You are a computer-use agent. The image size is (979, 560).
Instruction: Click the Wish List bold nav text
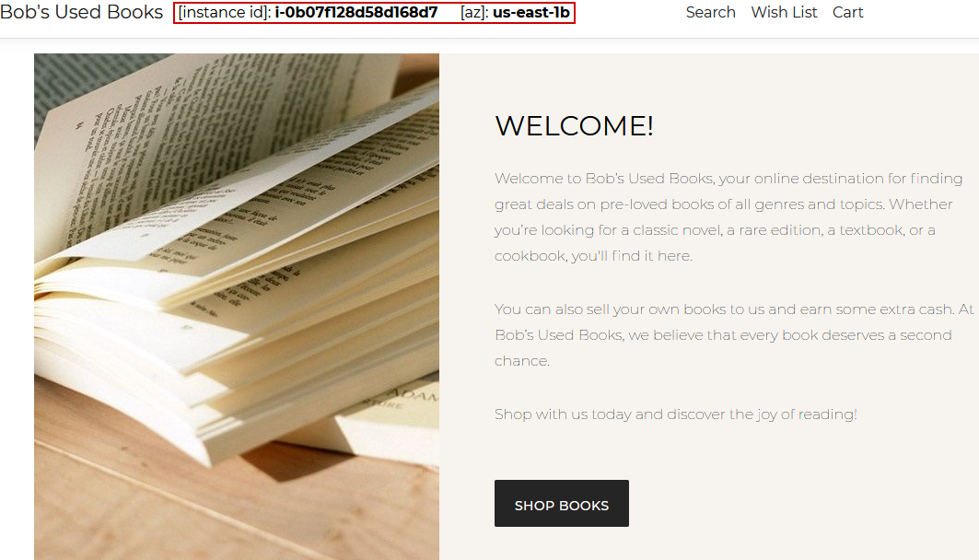[784, 12]
